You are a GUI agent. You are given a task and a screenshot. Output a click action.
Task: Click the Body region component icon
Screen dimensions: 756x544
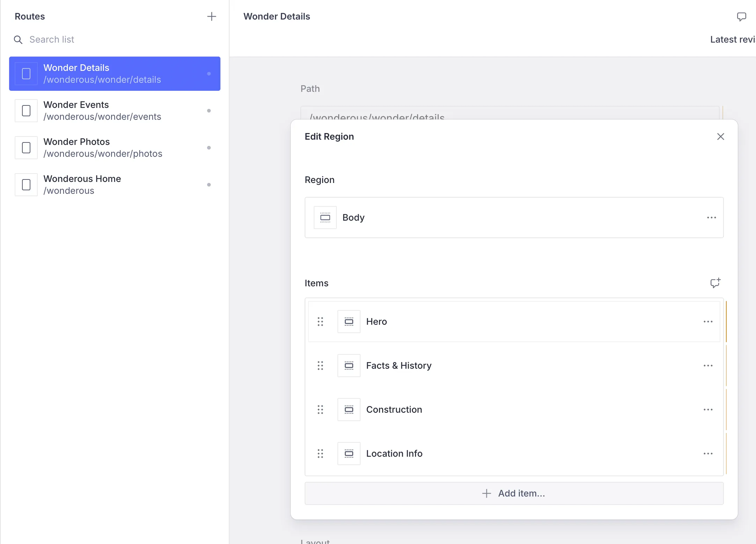click(325, 217)
